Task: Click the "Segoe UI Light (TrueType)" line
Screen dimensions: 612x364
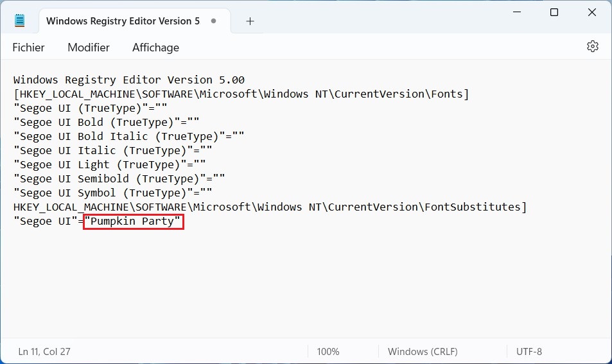Action: pyautogui.click(x=109, y=164)
